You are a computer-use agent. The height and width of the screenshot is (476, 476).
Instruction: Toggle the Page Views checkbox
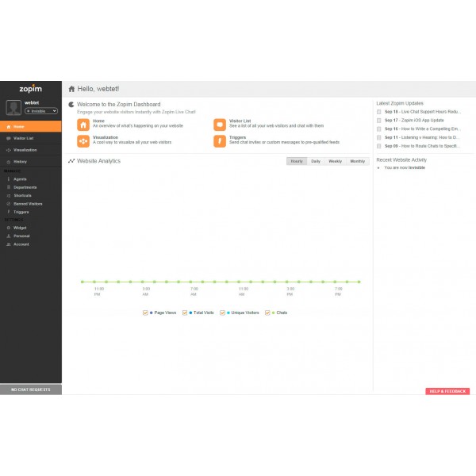(x=145, y=313)
